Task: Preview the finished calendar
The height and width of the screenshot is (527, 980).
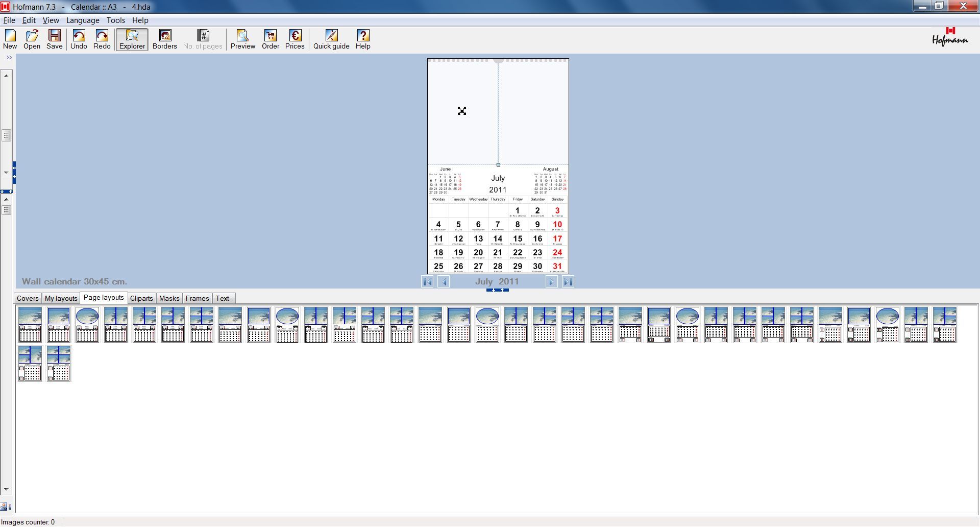Action: click(242, 39)
